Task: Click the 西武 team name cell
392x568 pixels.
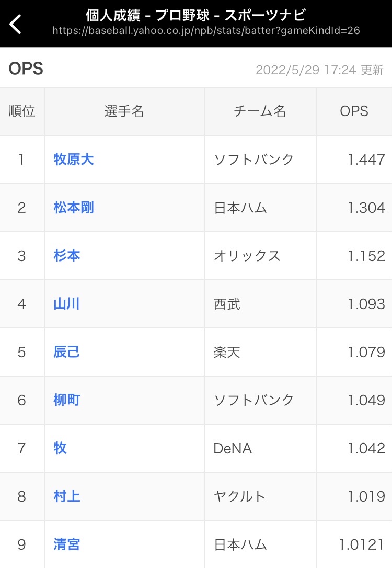Action: (x=260, y=304)
